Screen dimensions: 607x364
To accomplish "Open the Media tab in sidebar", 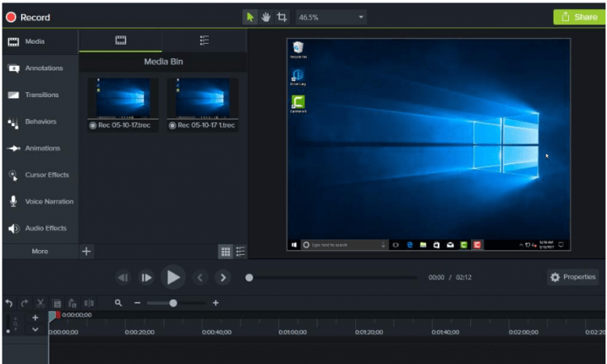I will coord(40,41).
